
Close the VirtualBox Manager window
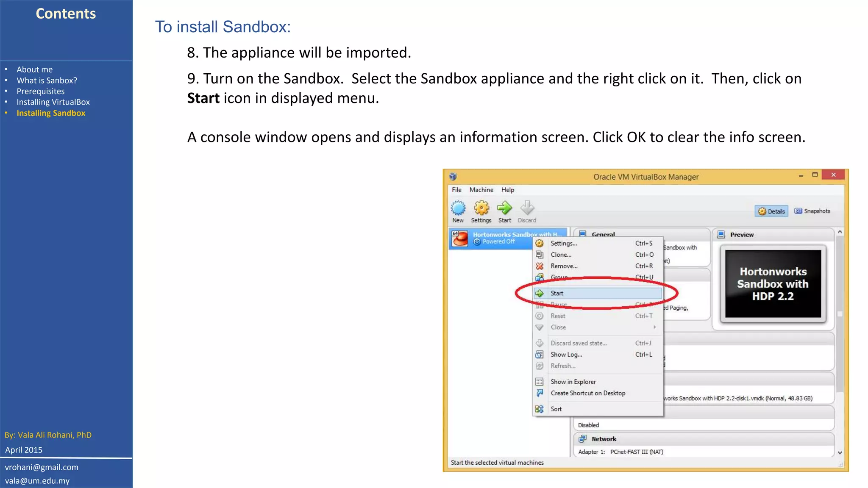[833, 175]
